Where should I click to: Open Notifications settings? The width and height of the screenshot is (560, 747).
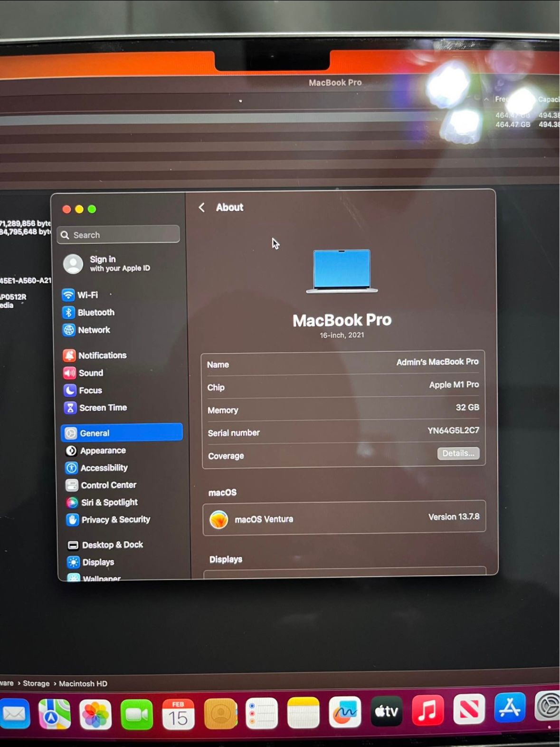[x=95, y=355]
